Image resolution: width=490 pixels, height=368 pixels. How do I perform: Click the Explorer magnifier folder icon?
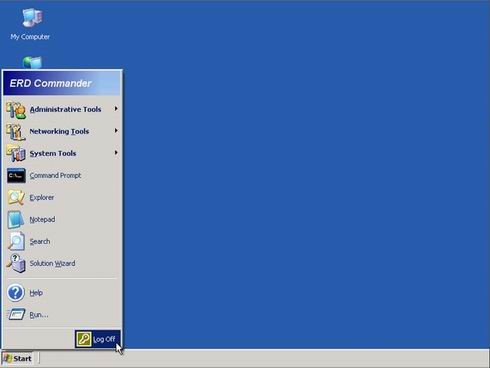(16, 197)
